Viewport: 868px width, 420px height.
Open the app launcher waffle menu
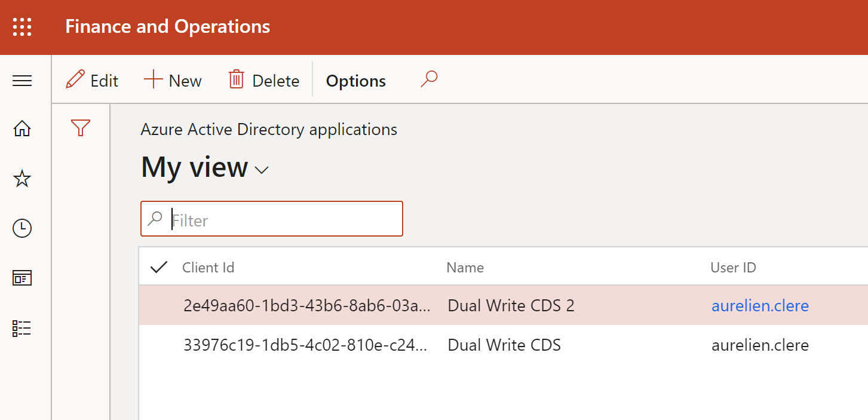click(x=22, y=27)
